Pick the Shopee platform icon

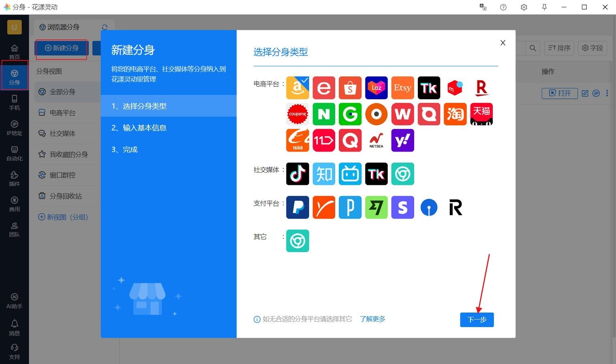click(x=350, y=88)
